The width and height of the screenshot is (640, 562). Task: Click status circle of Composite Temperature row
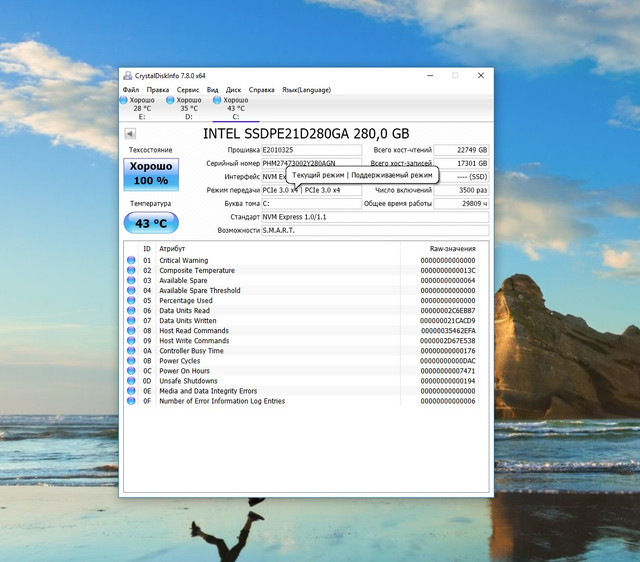click(x=131, y=270)
